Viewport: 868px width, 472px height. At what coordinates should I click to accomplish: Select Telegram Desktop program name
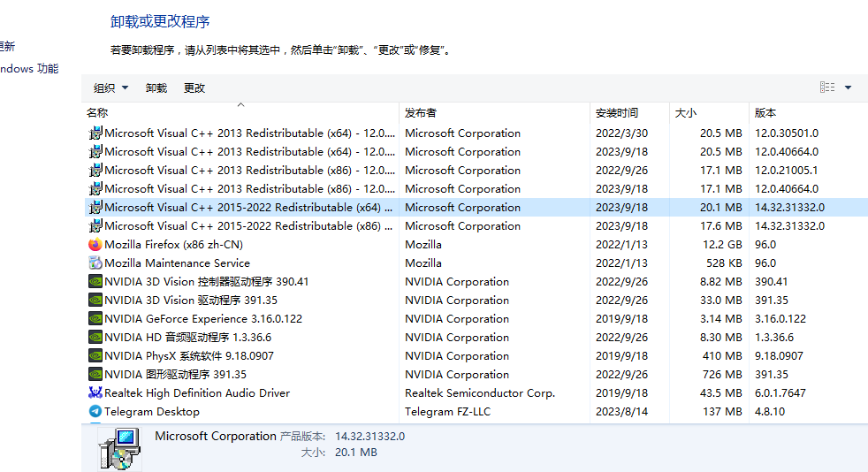pyautogui.click(x=152, y=412)
